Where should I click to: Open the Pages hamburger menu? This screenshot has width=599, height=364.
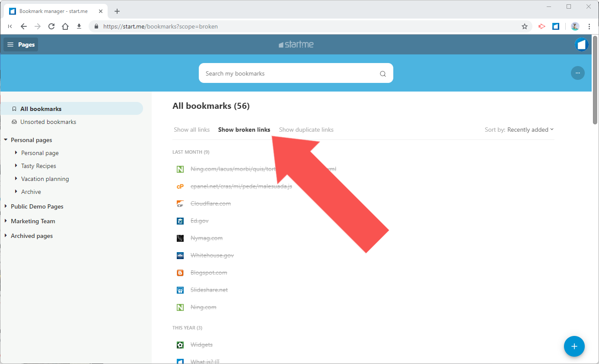[x=21, y=44]
